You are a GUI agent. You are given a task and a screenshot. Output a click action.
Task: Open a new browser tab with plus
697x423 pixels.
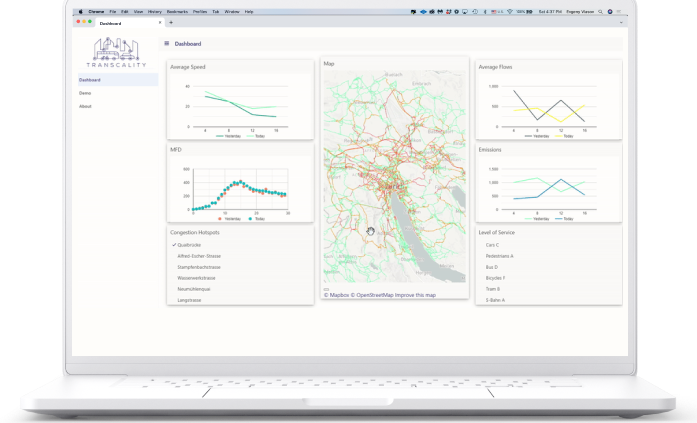(x=171, y=23)
